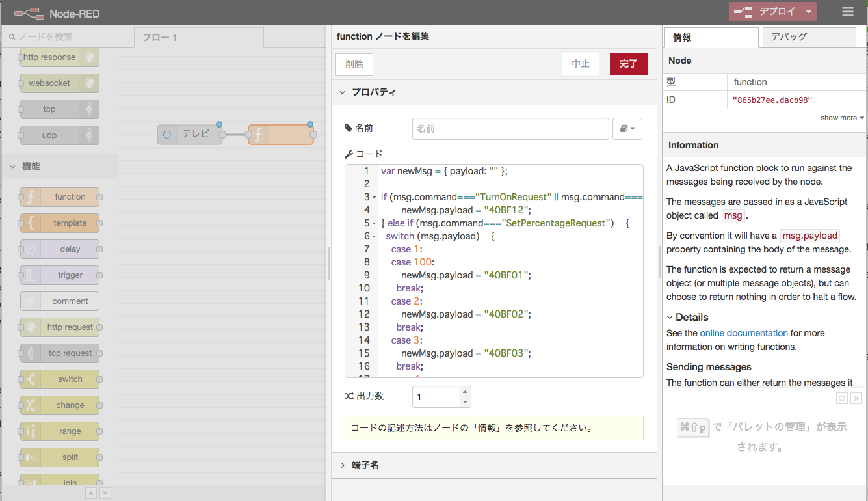This screenshot has width=868, height=501.
Task: Click code line 9 newMsg.payload = "40BF01"
Action: pyautogui.click(x=466, y=275)
